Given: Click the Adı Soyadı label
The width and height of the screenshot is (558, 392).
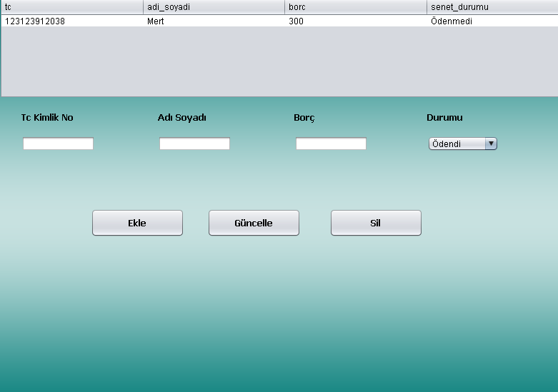Looking at the screenshot, I should point(182,118).
